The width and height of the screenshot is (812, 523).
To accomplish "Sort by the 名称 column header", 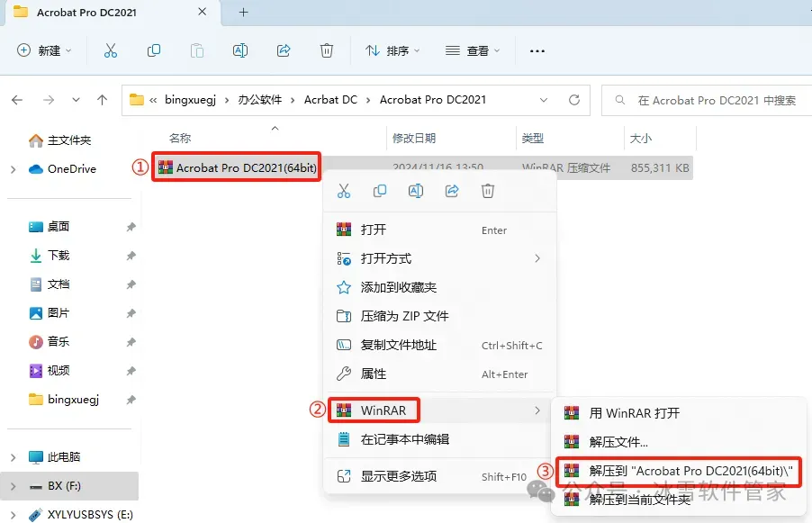I will pos(180,139).
